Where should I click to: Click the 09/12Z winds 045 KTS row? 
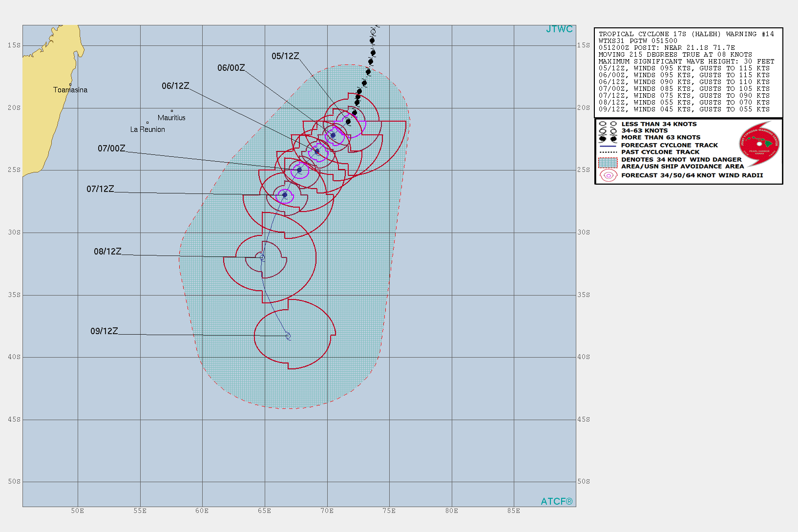click(684, 109)
